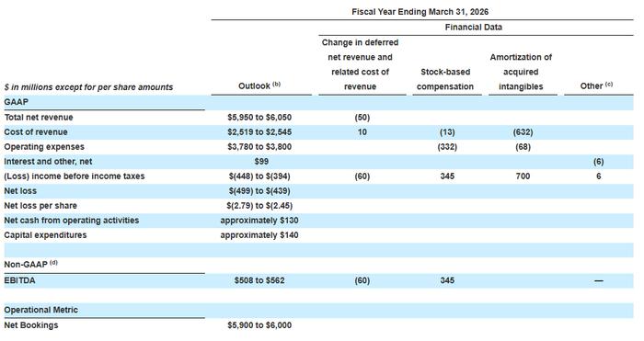Click the Outlook column header
This screenshot has width=644, height=341.
pyautogui.click(x=259, y=85)
